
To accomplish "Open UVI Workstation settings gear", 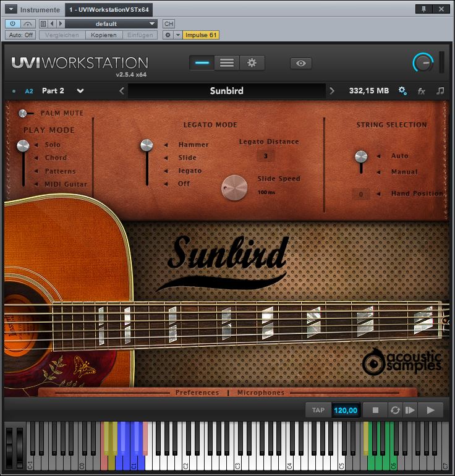I will pyautogui.click(x=252, y=63).
